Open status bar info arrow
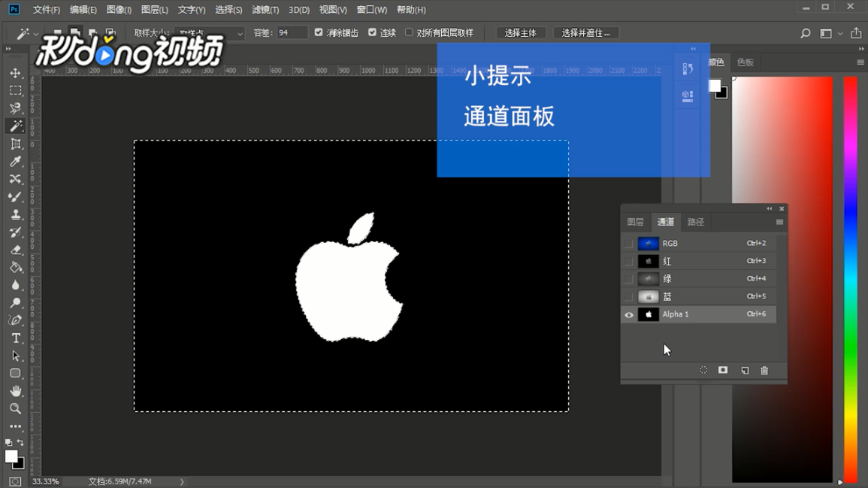 tap(182, 482)
